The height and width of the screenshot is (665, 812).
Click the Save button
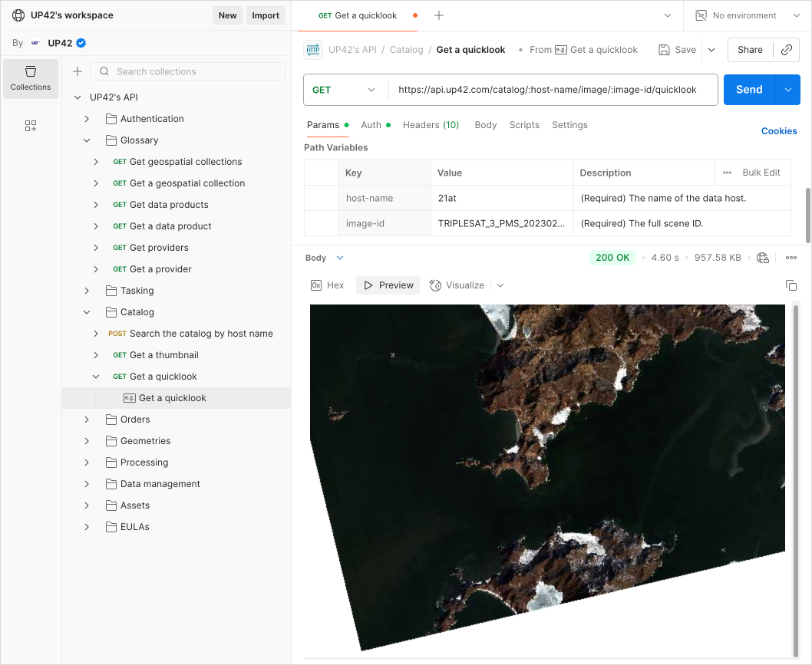678,50
